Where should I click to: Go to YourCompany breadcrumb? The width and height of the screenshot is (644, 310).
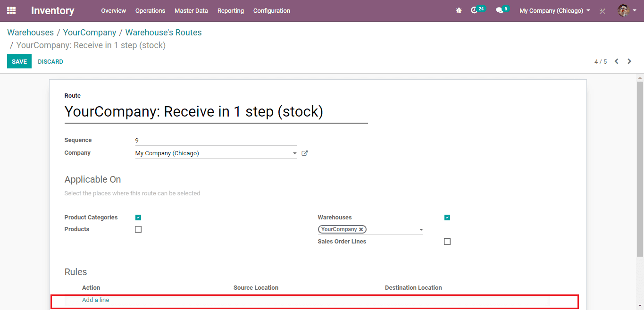(x=90, y=33)
